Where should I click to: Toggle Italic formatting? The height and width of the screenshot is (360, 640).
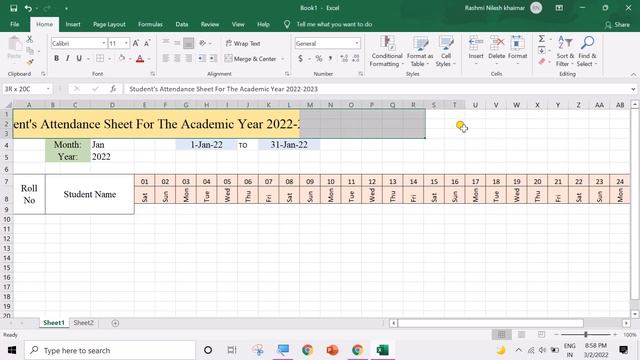[x=68, y=58]
